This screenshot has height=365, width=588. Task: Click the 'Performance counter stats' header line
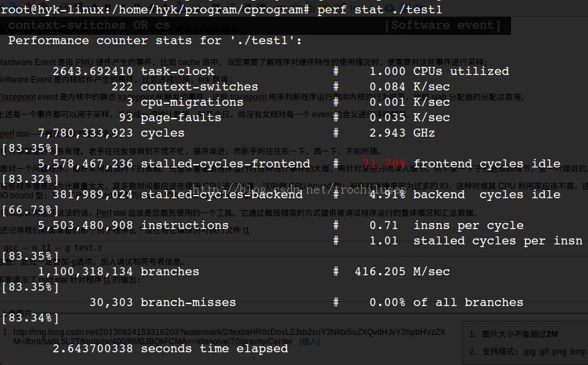(x=155, y=40)
